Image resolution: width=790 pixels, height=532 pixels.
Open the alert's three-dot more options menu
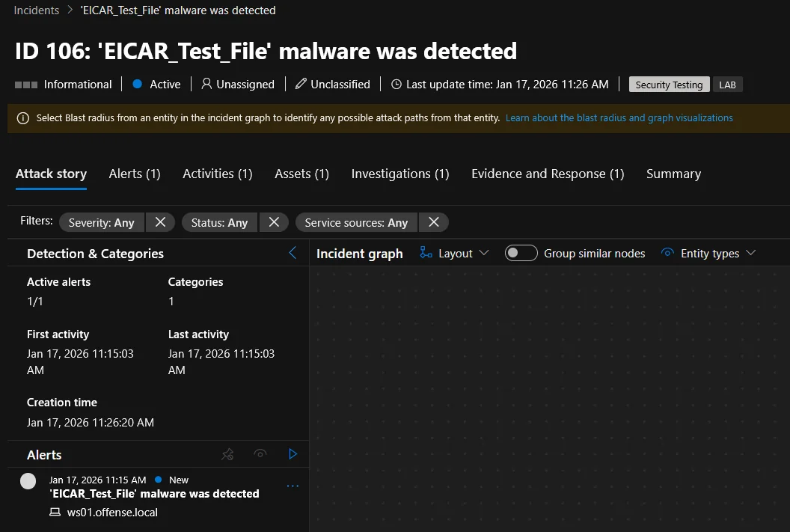click(x=293, y=486)
